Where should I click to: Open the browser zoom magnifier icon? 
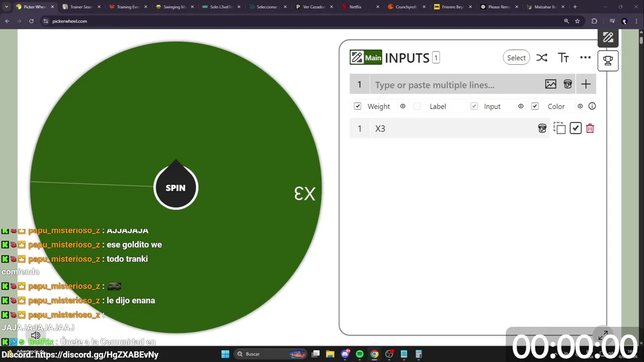click(x=566, y=21)
